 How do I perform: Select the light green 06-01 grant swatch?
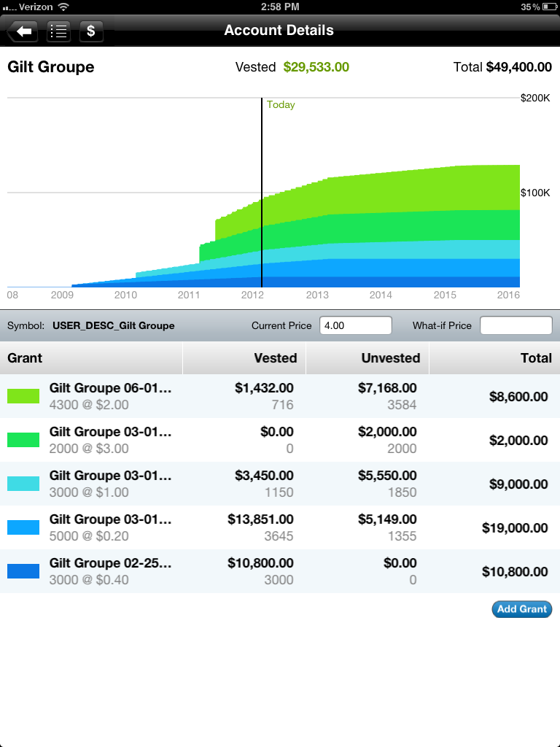(x=23, y=396)
